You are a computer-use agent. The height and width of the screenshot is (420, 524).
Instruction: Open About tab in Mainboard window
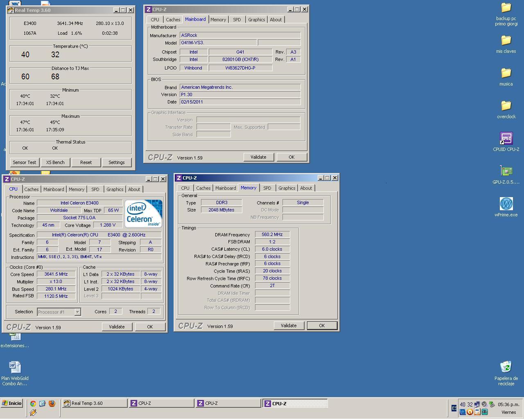(x=276, y=20)
